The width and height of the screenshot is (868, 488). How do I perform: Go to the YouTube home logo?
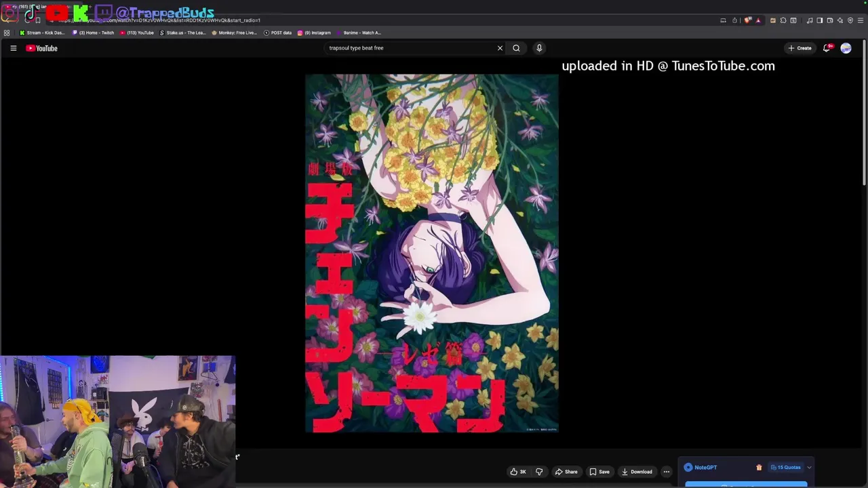coord(41,48)
